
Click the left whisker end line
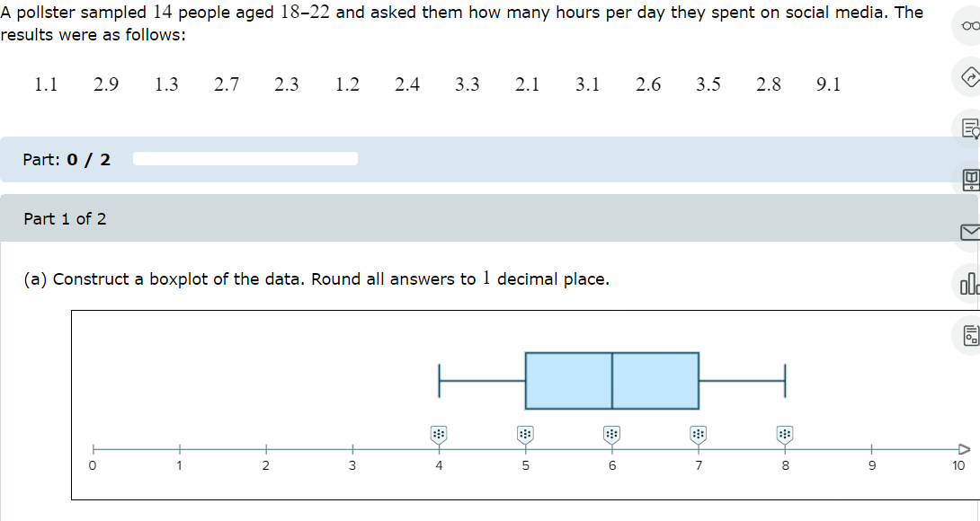coord(440,381)
